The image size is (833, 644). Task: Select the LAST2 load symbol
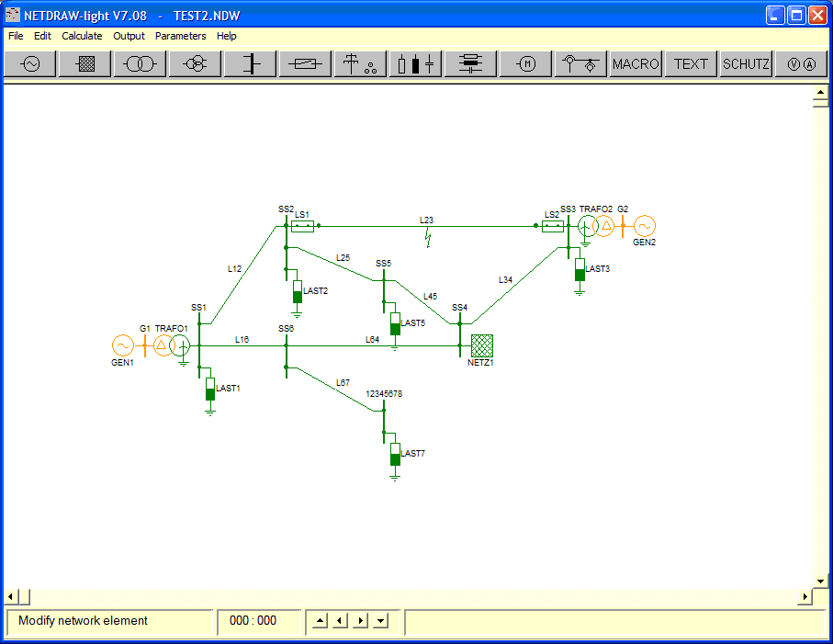point(298,292)
